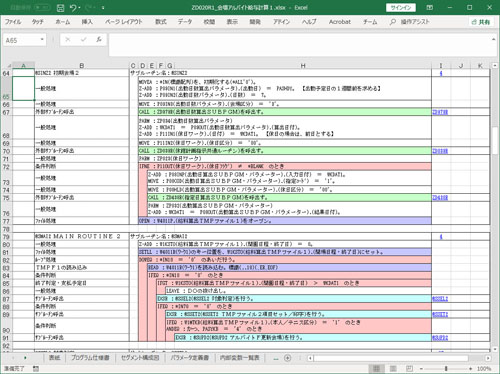Open the ページレイアウト ribbon tab
This screenshot has width=500, height=374.
point(124,22)
